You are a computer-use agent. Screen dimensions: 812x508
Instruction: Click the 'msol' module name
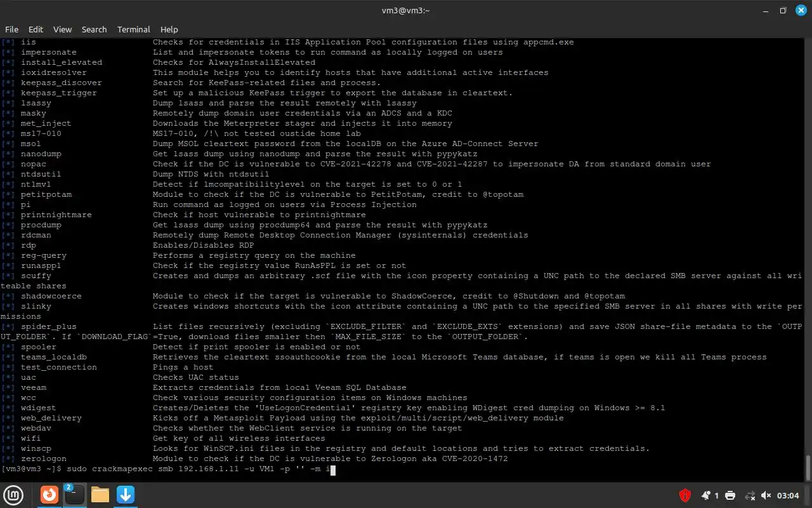tap(31, 144)
